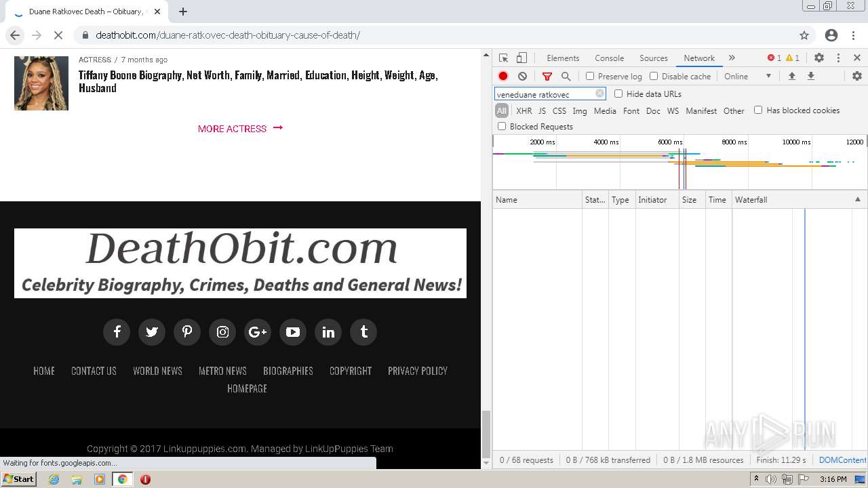Filter requests by JS
Screen dimensions: 868x488
tap(542, 111)
